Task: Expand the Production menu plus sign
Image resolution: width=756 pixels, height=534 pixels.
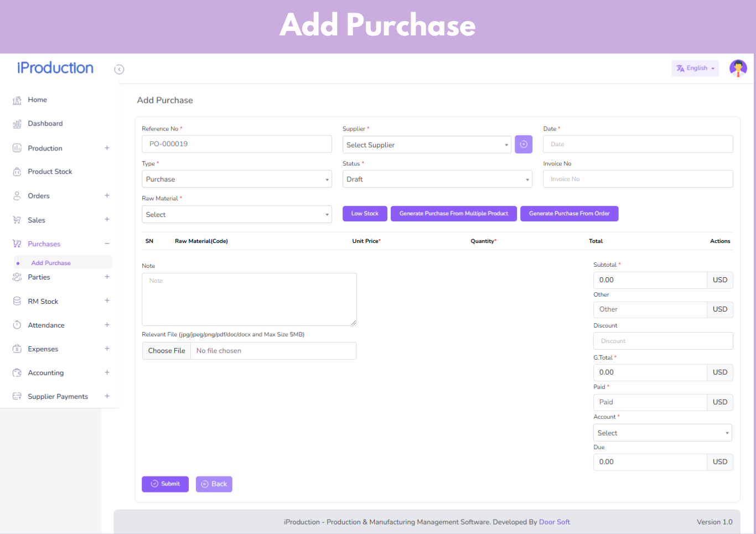Action: coord(107,148)
